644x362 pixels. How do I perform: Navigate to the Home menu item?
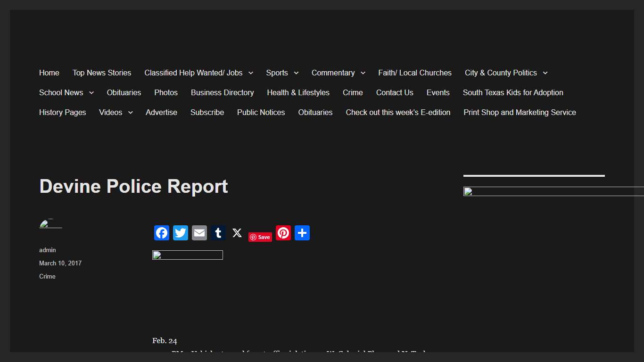pyautogui.click(x=49, y=73)
